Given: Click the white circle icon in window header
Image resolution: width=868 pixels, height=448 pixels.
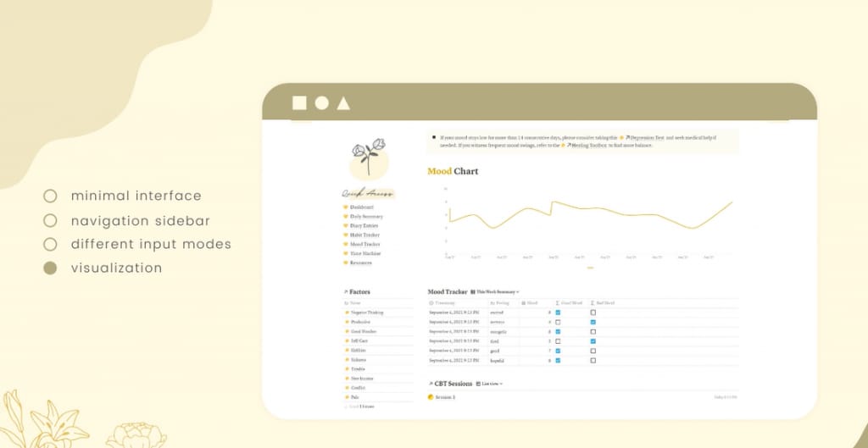Looking at the screenshot, I should point(321,103).
